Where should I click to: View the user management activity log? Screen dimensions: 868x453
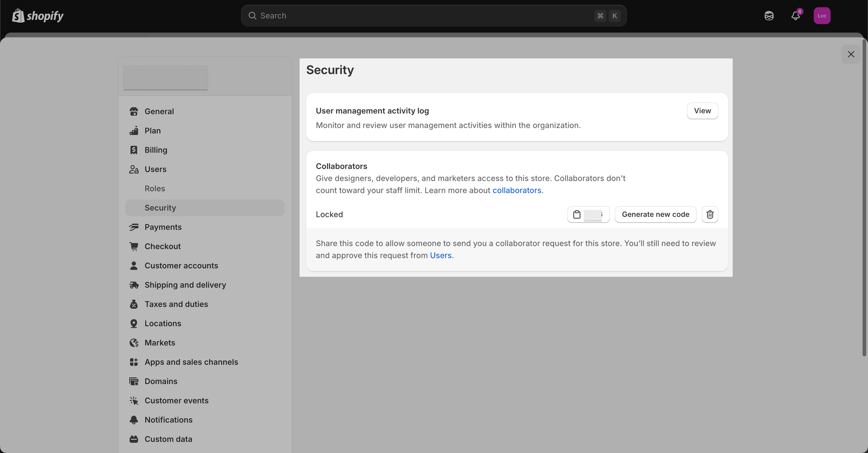tap(702, 111)
